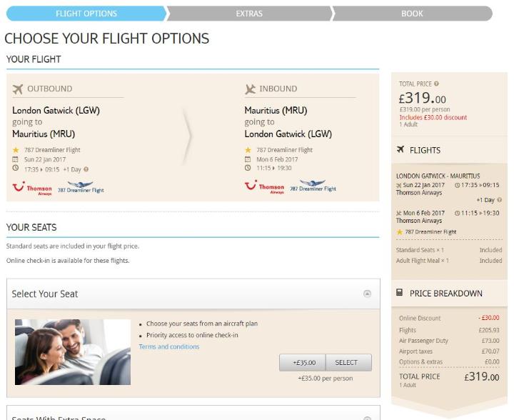Click the couple seat photo thumbnail
Viewport: 514px width, 420px height.
pos(73,352)
